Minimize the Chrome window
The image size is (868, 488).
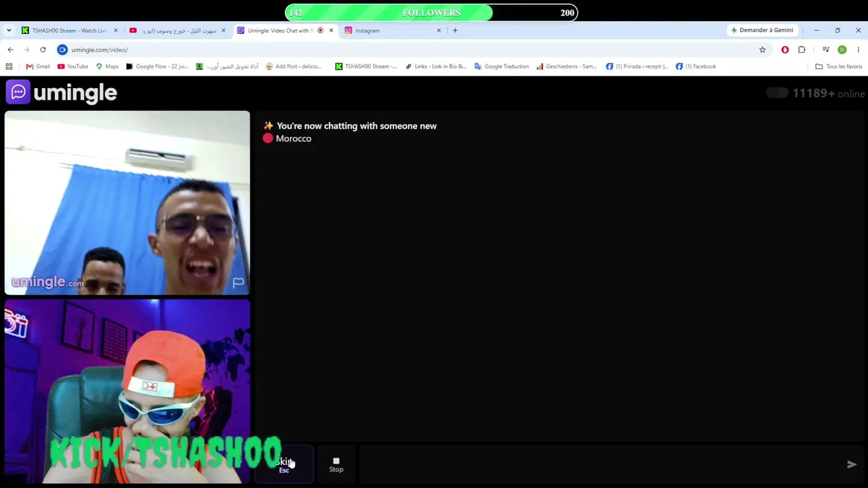point(816,30)
